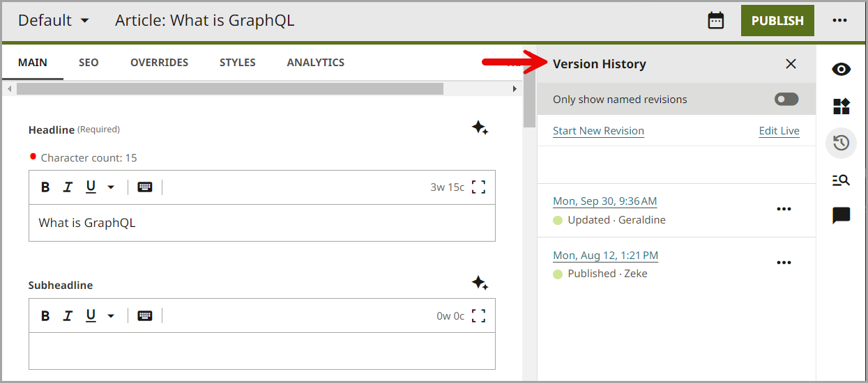868x383 pixels.
Task: Click into the Subheadline text field
Action: (x=262, y=351)
